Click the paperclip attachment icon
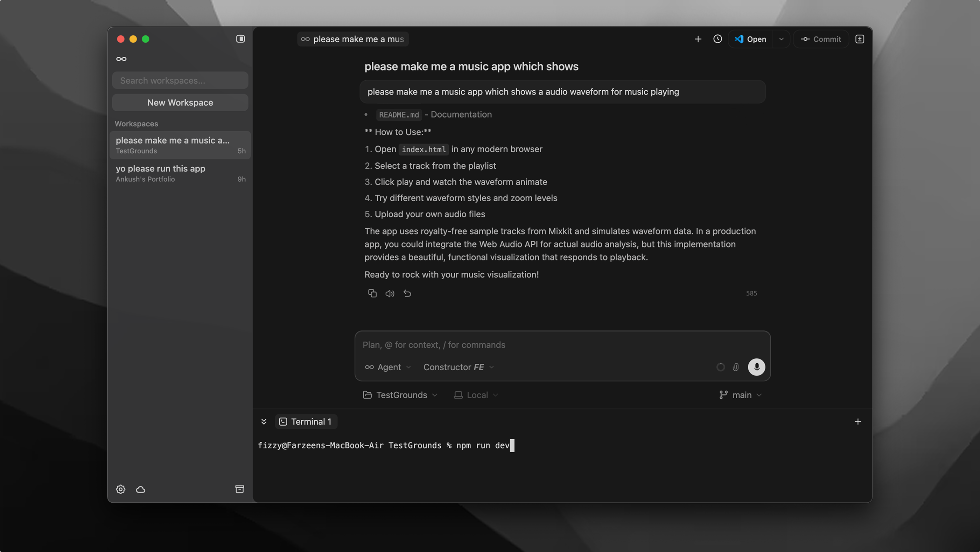This screenshot has height=552, width=980. pyautogui.click(x=736, y=367)
